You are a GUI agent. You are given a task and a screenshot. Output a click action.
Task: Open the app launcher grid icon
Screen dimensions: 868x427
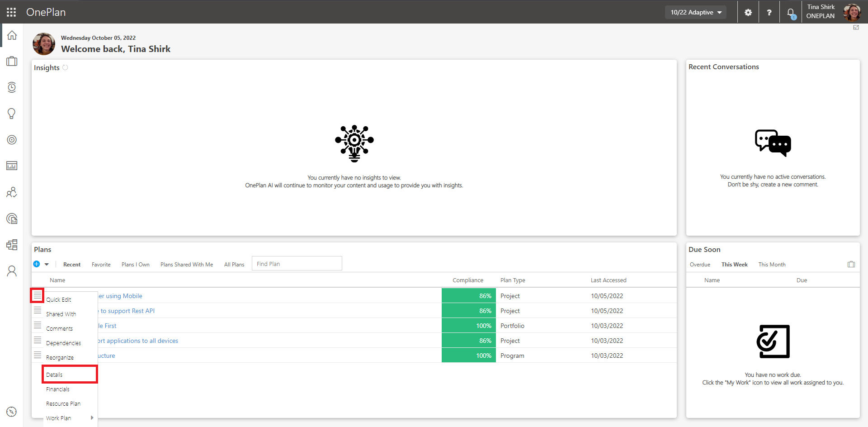tap(11, 12)
